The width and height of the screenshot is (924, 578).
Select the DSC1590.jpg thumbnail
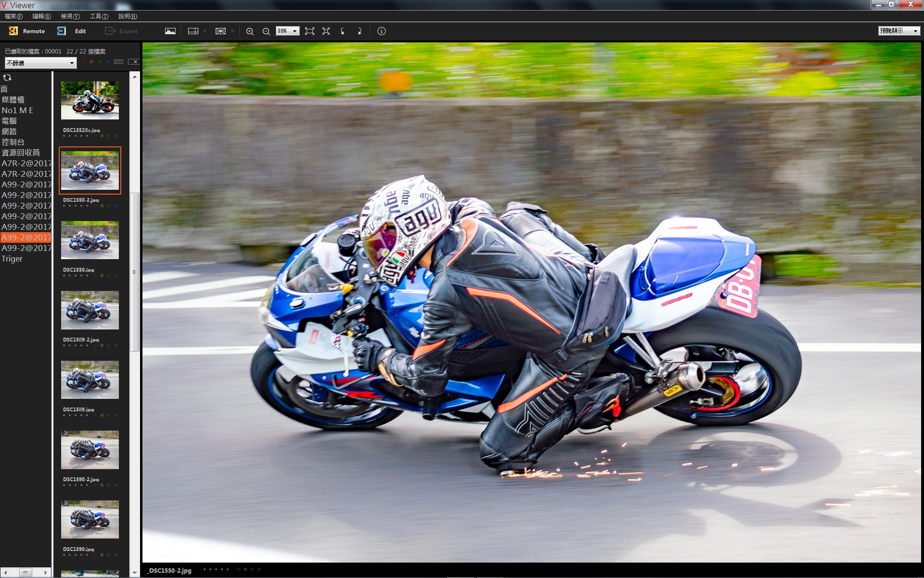click(x=90, y=519)
